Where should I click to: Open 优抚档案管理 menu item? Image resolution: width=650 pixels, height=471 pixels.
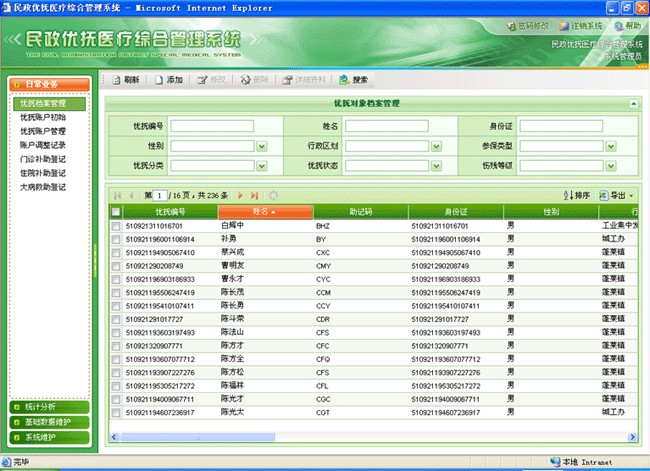point(49,104)
